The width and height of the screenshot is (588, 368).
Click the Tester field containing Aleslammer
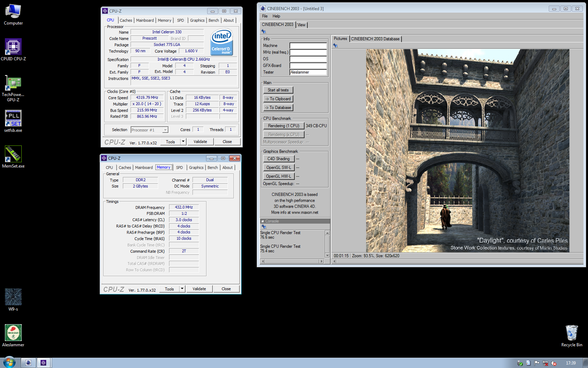[308, 72]
